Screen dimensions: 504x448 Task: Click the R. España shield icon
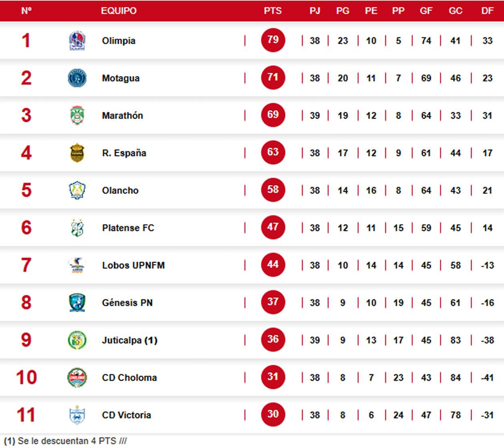77,153
